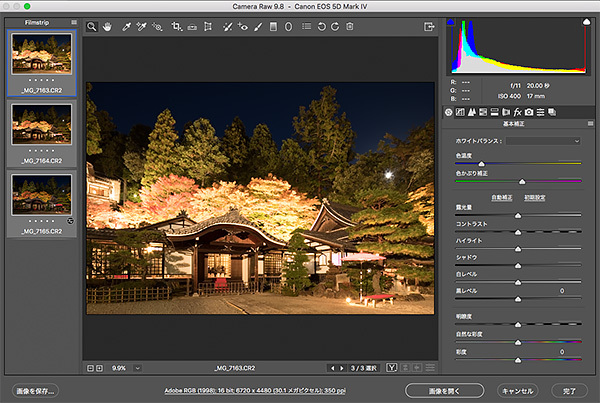This screenshot has height=403, width=600.
Task: Open the Split Toning panel tab
Action: tap(494, 112)
